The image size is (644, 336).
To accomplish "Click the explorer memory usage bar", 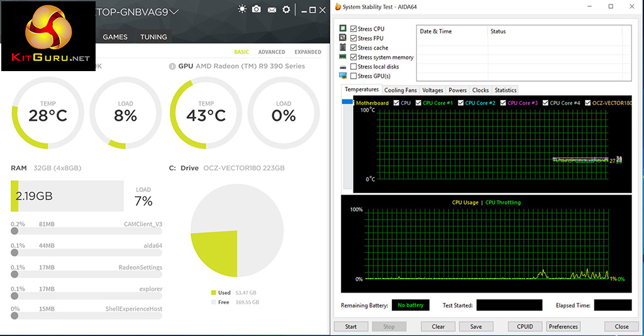I will point(87,296).
